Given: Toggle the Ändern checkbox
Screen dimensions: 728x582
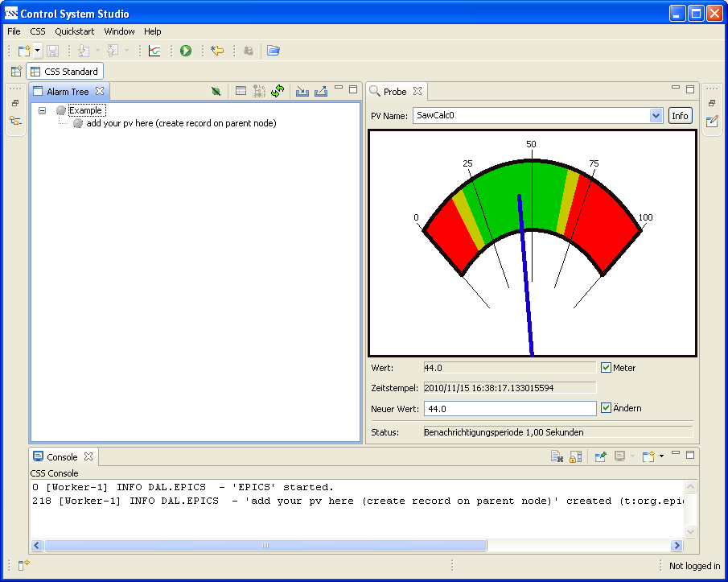Looking at the screenshot, I should coord(606,408).
